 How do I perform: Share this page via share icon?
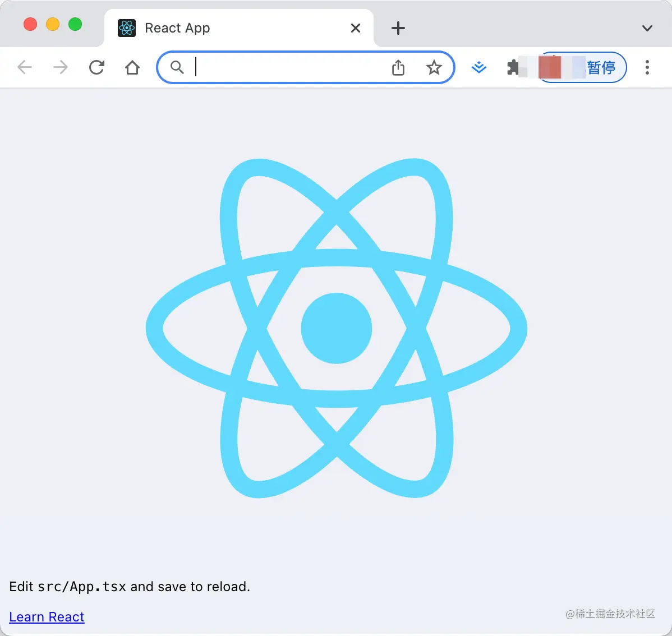point(398,67)
